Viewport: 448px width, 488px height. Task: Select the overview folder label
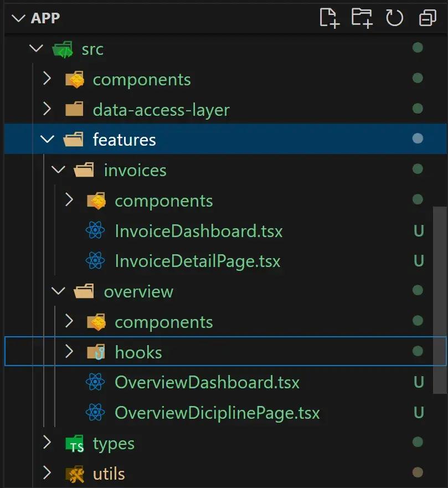pyautogui.click(x=138, y=291)
